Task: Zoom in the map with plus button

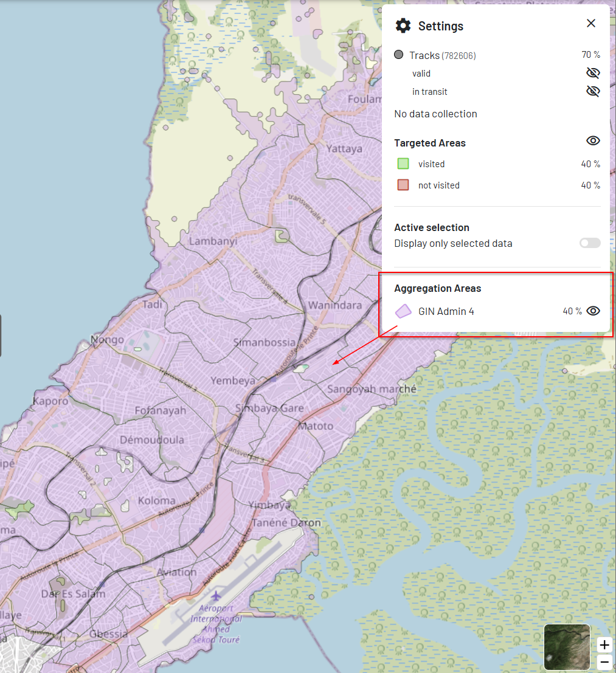Action: 604,644
